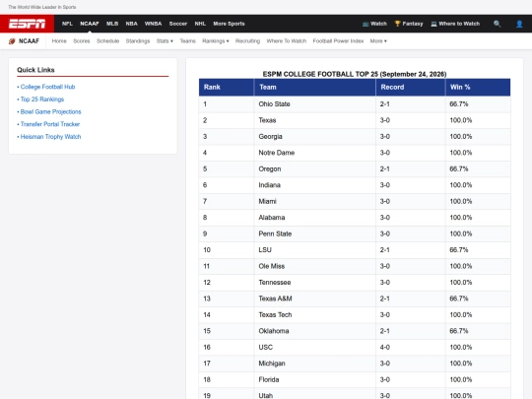Go to NCAAF Home tab
This screenshot has height=399, width=532.
(x=59, y=41)
